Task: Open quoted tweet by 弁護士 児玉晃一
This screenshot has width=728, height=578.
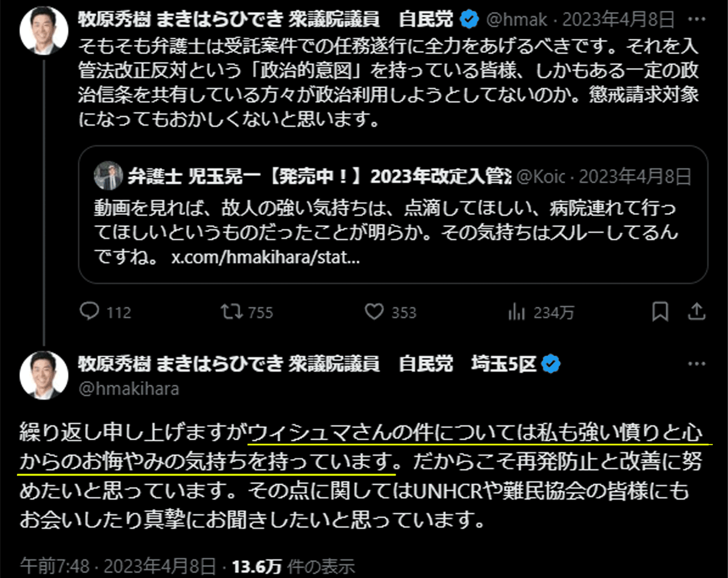Action: pos(393,214)
